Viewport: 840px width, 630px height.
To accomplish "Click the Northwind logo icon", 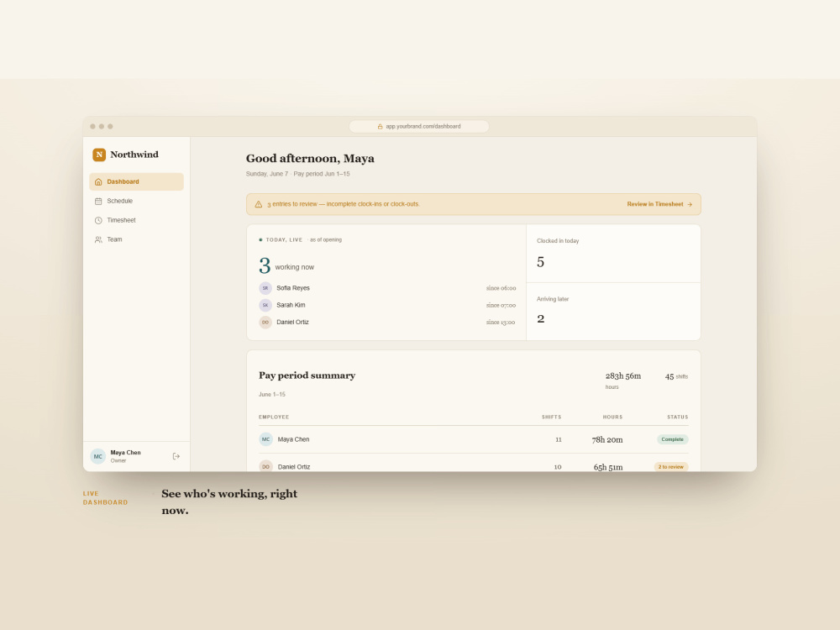I will pos(99,155).
